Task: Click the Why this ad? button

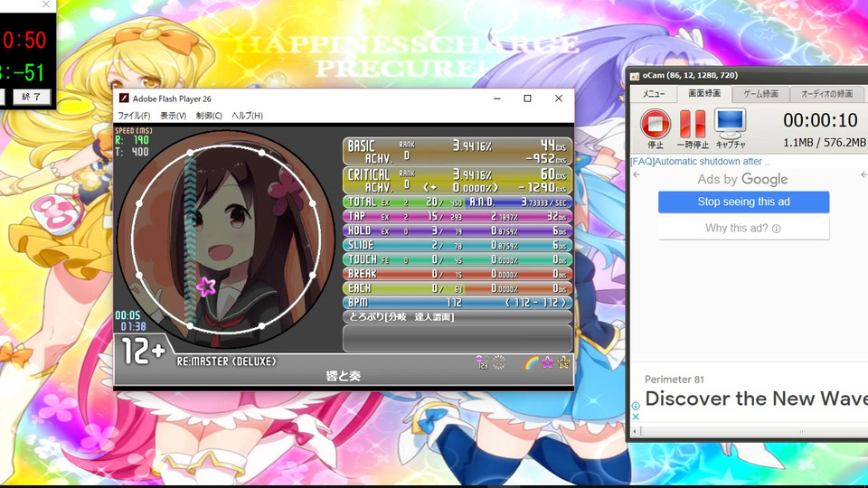Action: 743,228
